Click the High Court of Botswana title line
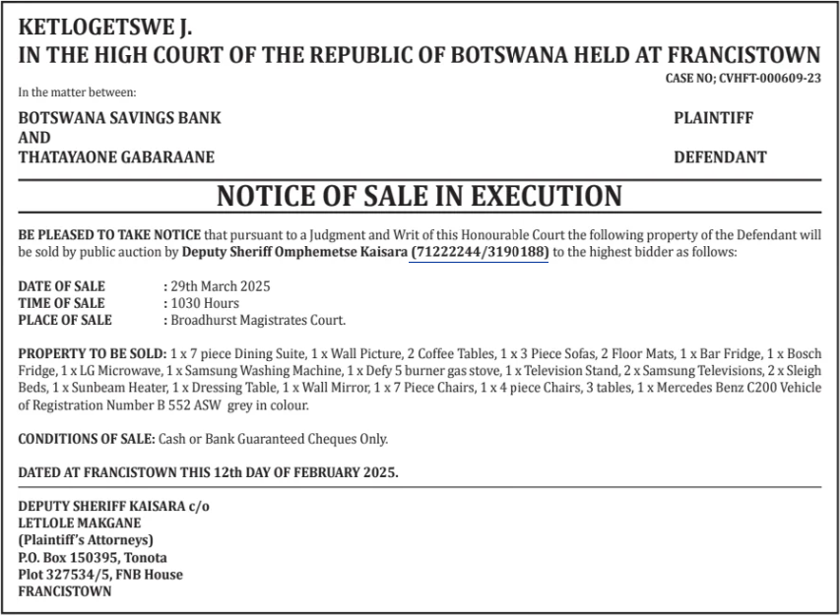The image size is (840, 616). 420,55
